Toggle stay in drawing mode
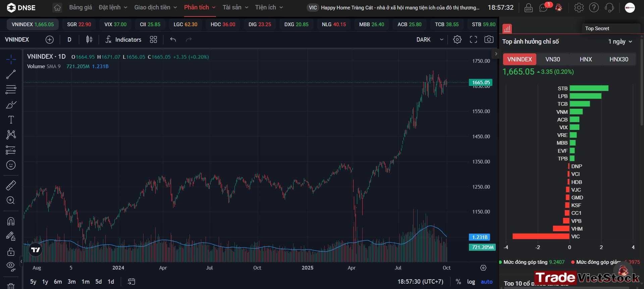Screen dimensions: 644x289 pos(11,236)
